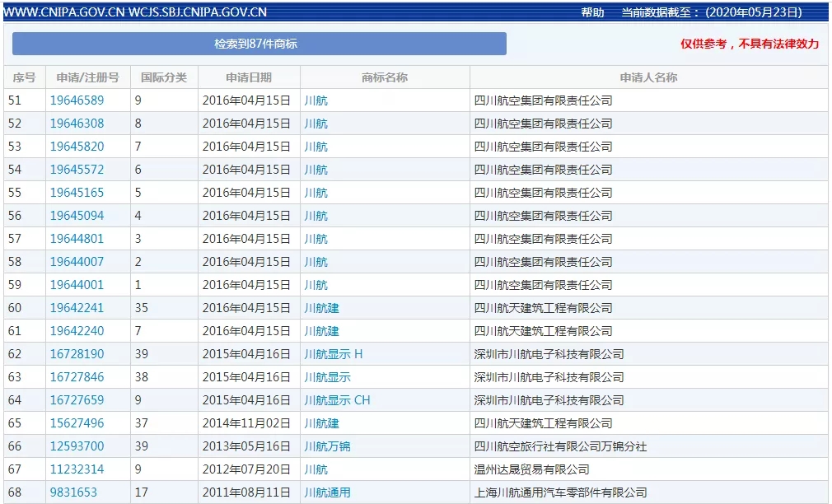The image size is (832, 504).
Task: Select applicant 温州达晟贸易有限公司 cell
Action: [x=531, y=469]
